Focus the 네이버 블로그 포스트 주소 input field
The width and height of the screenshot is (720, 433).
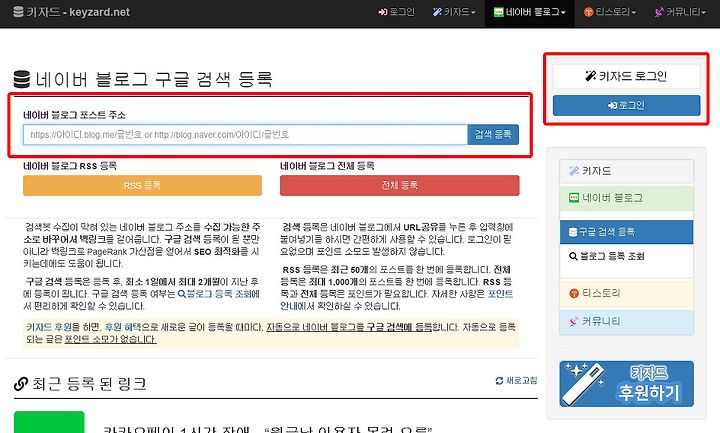(245, 135)
